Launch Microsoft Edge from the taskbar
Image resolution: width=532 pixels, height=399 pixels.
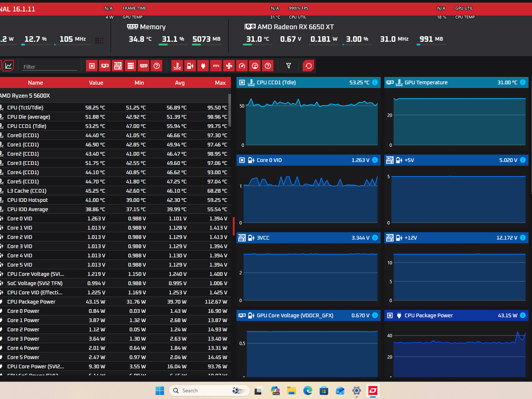pyautogui.click(x=308, y=390)
